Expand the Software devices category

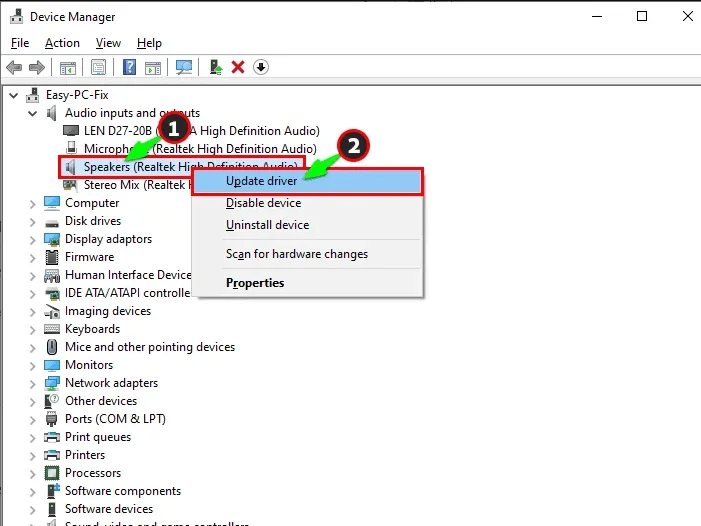33,510
